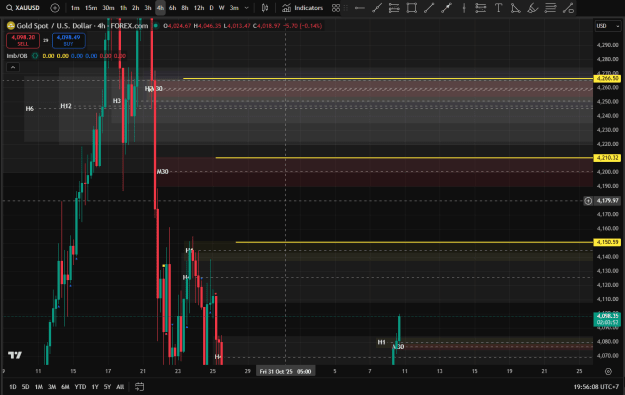The width and height of the screenshot is (625, 395).
Task: Open the go to date calendar icon
Action: coord(140,387)
